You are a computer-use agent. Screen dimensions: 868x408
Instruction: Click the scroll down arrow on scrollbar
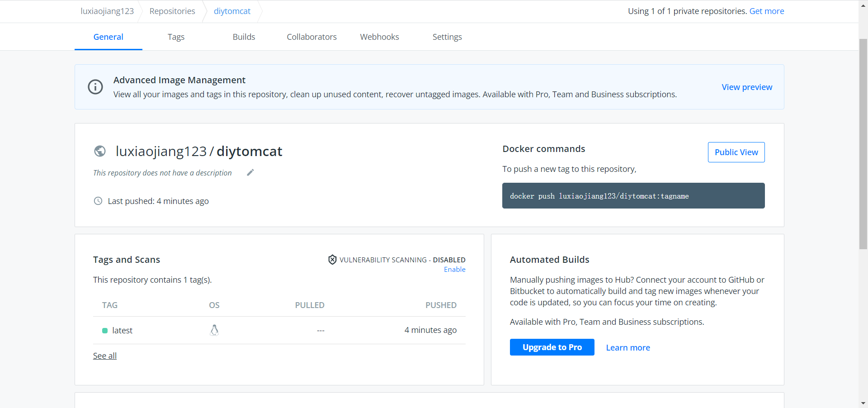pos(863,403)
